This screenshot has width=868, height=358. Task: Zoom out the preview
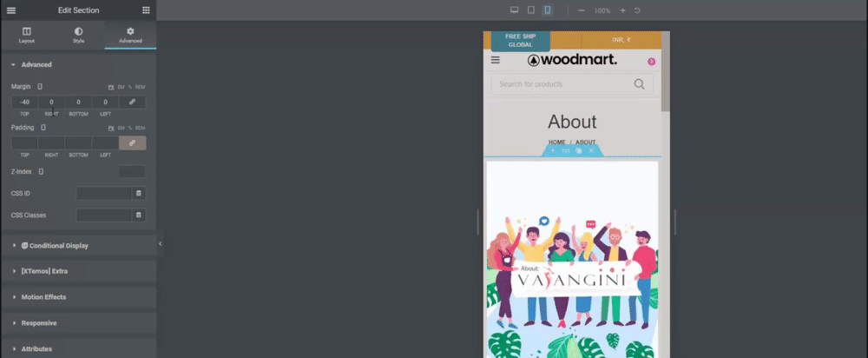tap(582, 10)
